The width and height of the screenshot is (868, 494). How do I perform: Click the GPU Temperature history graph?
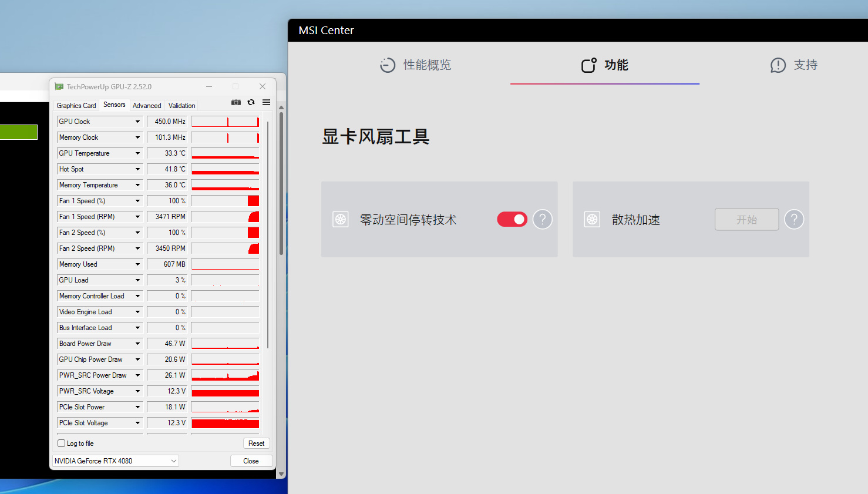tap(225, 153)
